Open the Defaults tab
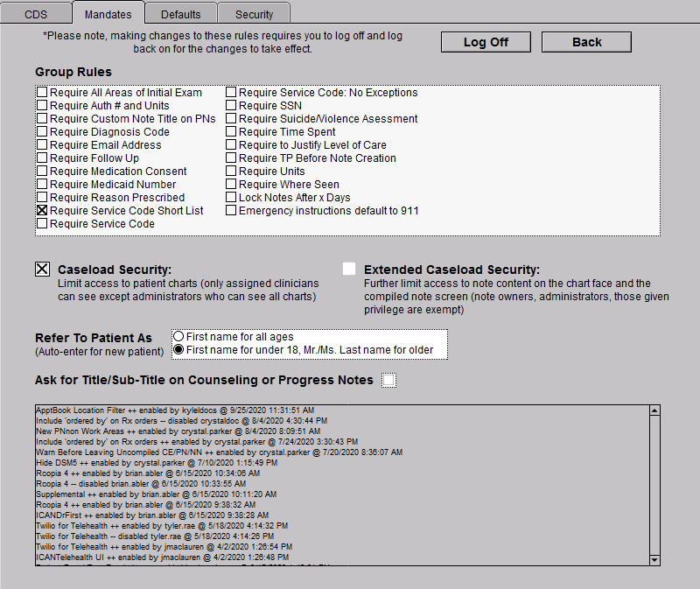The height and width of the screenshot is (589, 700). pos(180,14)
